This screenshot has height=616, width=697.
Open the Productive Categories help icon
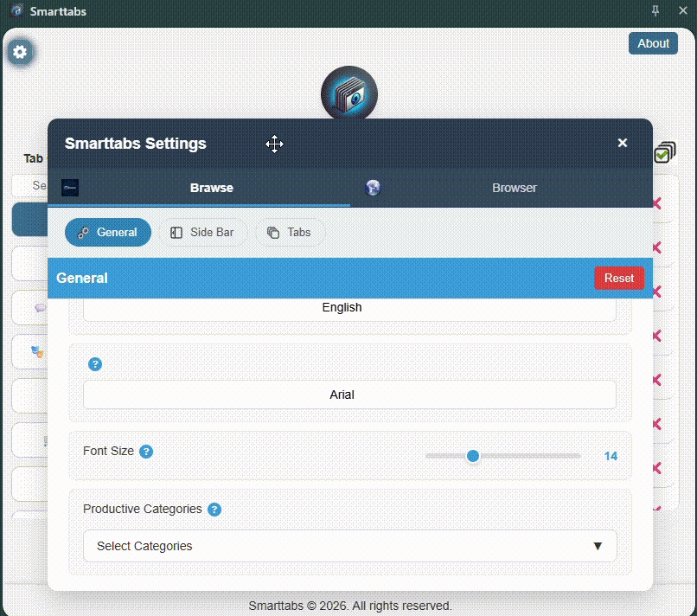[x=214, y=510]
